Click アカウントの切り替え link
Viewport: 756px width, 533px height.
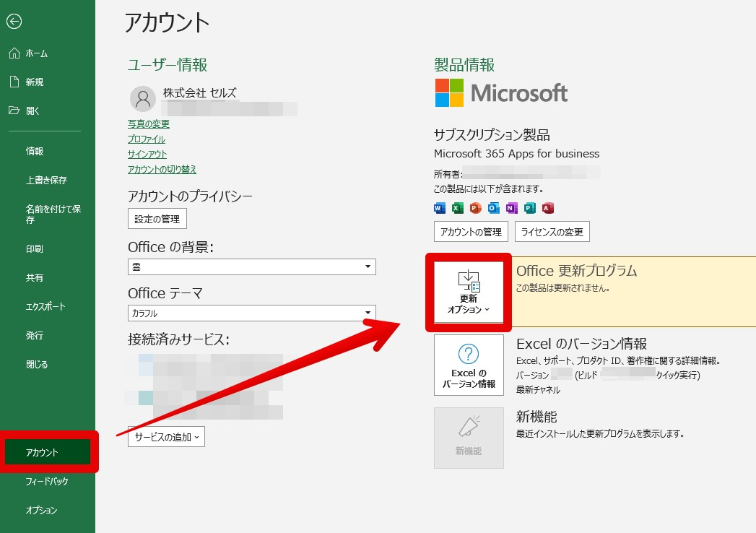pyautogui.click(x=162, y=169)
